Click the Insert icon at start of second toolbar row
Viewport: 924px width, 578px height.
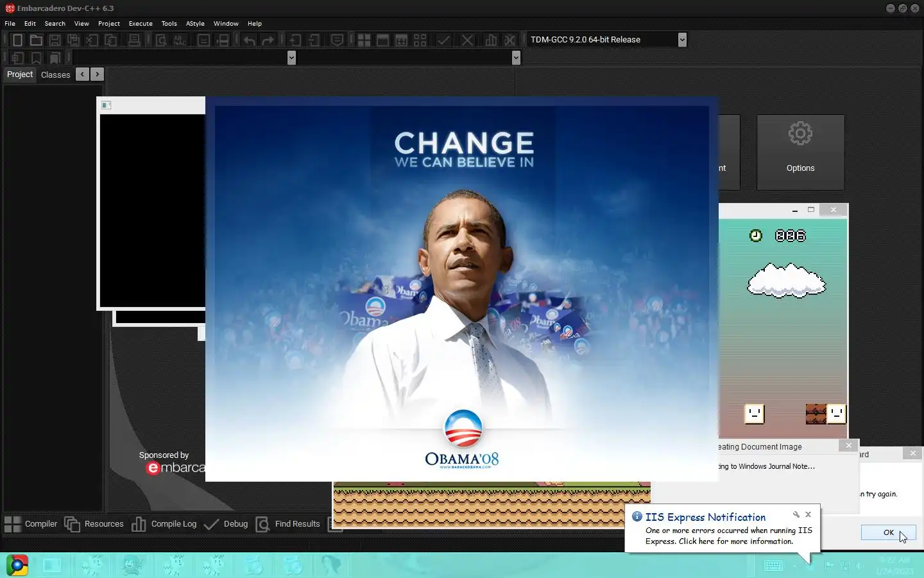17,58
